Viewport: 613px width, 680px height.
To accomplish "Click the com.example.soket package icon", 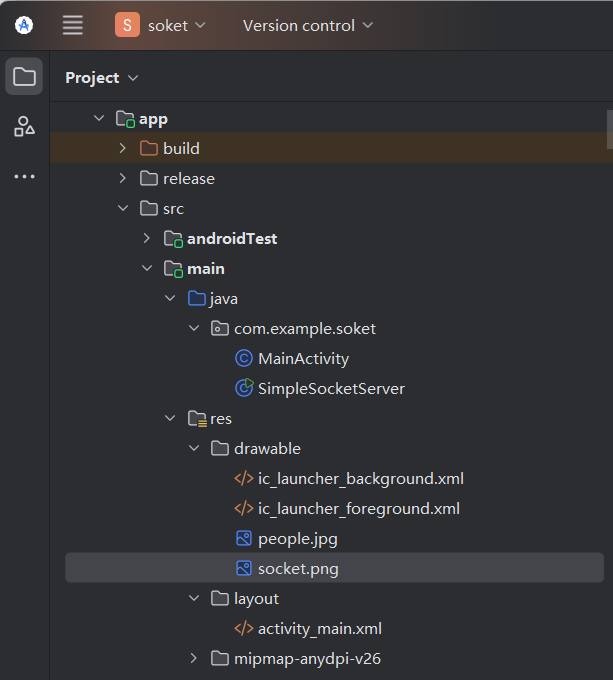I will 220,329.
